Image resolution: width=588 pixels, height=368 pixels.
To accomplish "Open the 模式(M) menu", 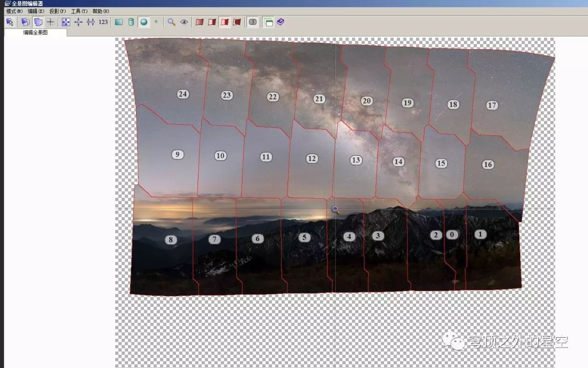I will point(14,11).
